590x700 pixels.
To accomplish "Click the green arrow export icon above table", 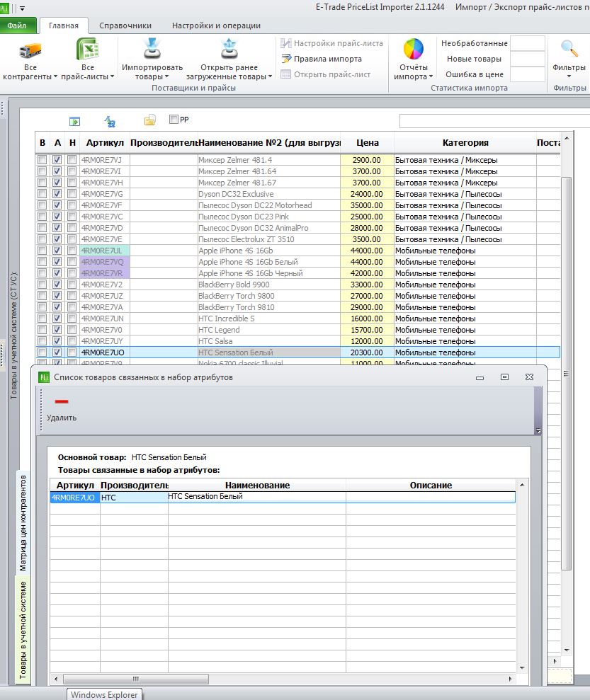I will pyautogui.click(x=74, y=121).
